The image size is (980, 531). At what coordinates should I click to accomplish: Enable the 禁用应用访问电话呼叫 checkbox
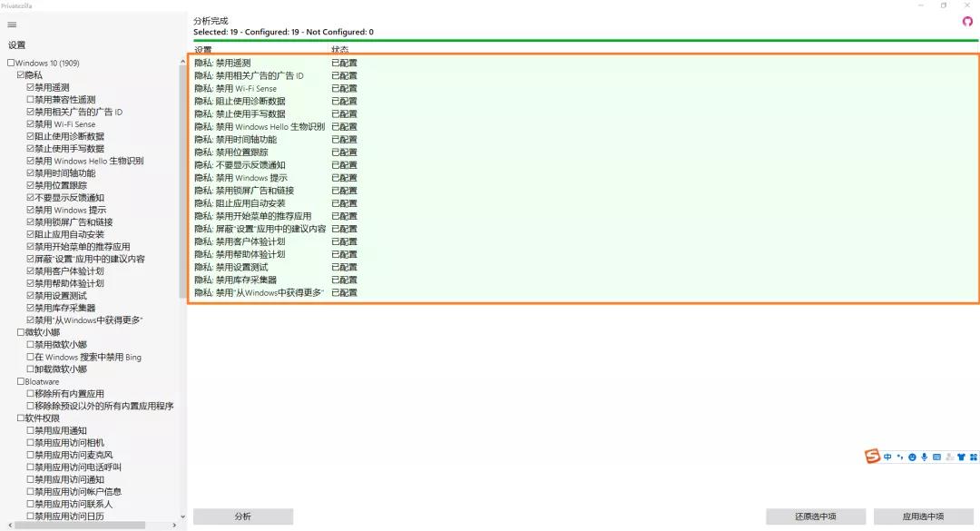point(30,467)
